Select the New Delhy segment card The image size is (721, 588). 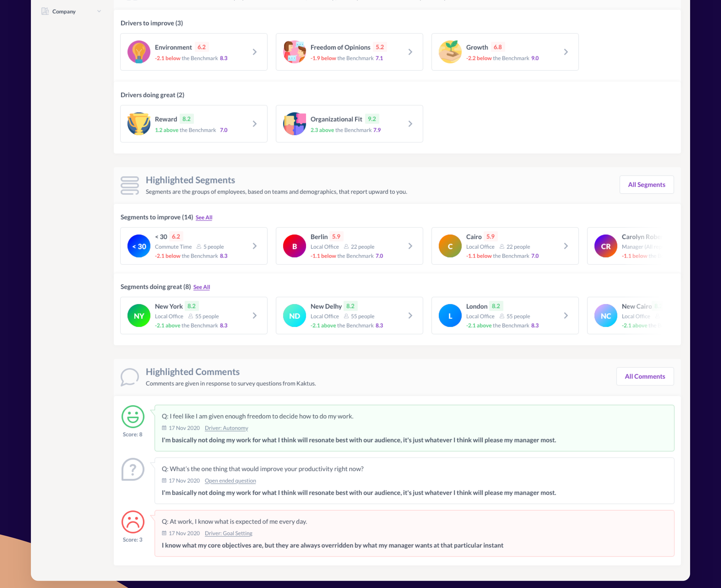click(x=349, y=316)
